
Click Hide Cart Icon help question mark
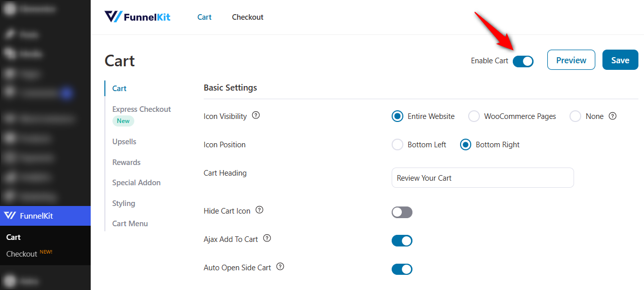tap(259, 210)
